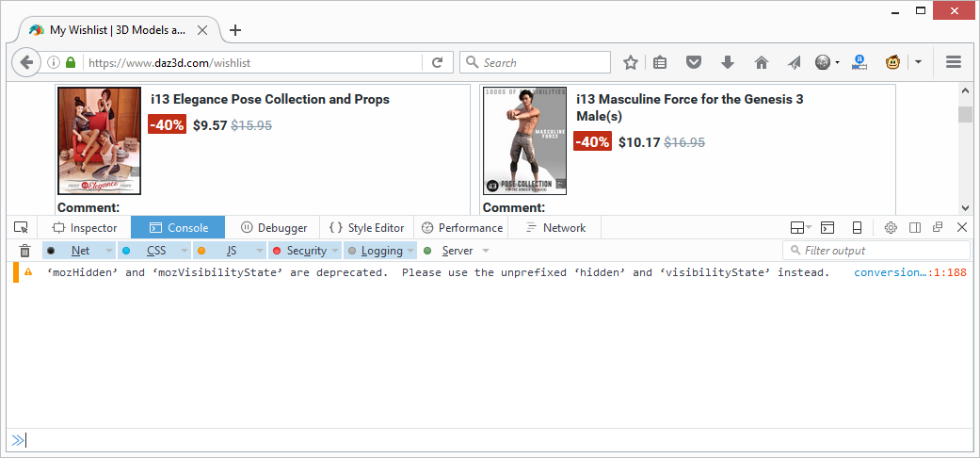Switch to the Style Editor tab
The image size is (980, 458).
tap(366, 228)
